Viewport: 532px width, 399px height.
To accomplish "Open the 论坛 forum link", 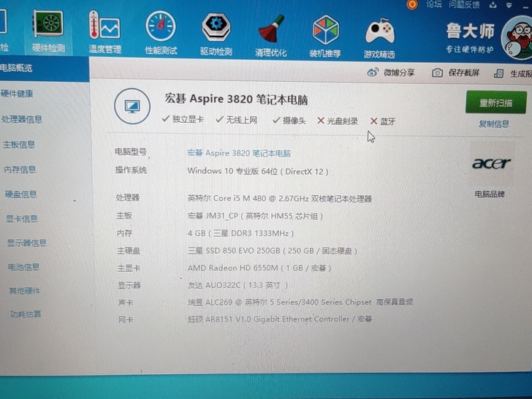I will pos(434,4).
